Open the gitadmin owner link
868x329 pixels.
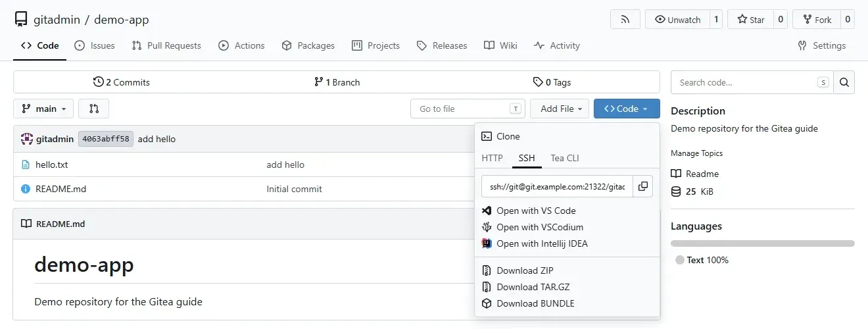coord(57,19)
